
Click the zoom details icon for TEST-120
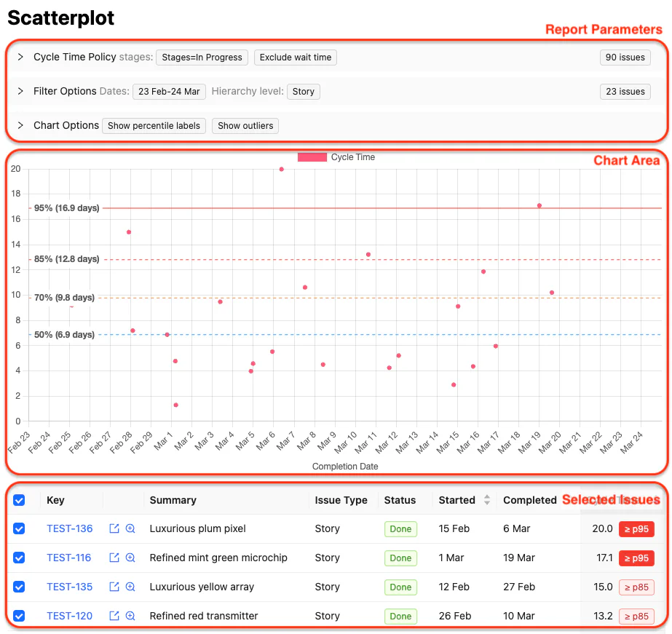pyautogui.click(x=130, y=616)
